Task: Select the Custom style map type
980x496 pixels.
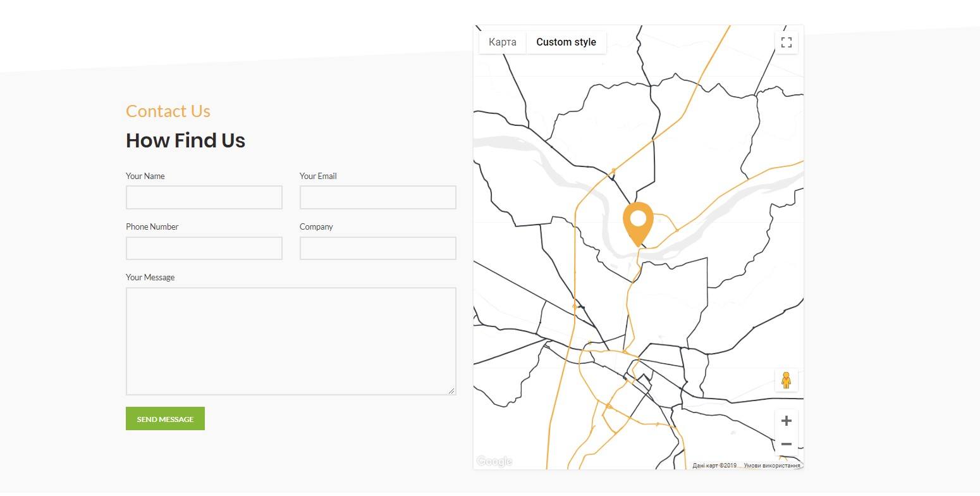Action: [566, 42]
